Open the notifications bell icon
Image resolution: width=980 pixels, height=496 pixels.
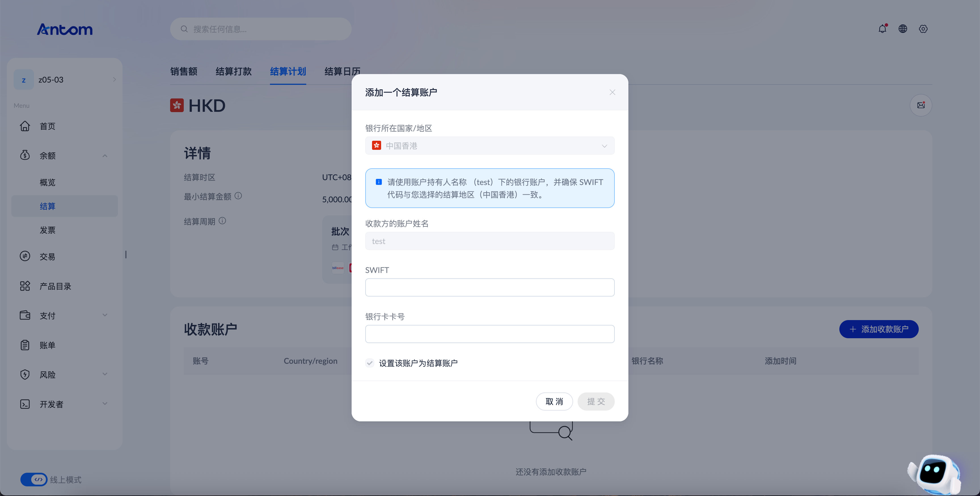(x=882, y=29)
